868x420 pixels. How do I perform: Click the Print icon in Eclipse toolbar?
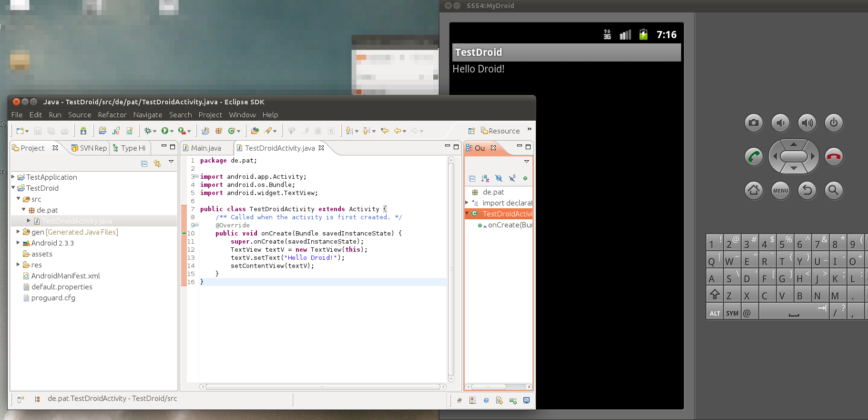[x=65, y=131]
